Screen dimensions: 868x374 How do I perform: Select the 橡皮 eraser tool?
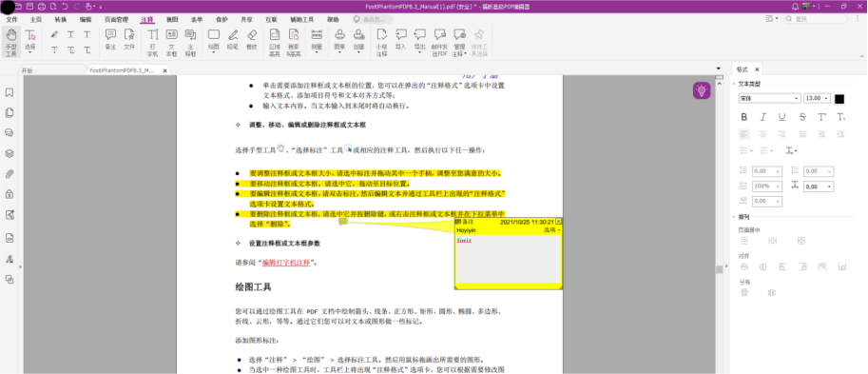pos(252,40)
